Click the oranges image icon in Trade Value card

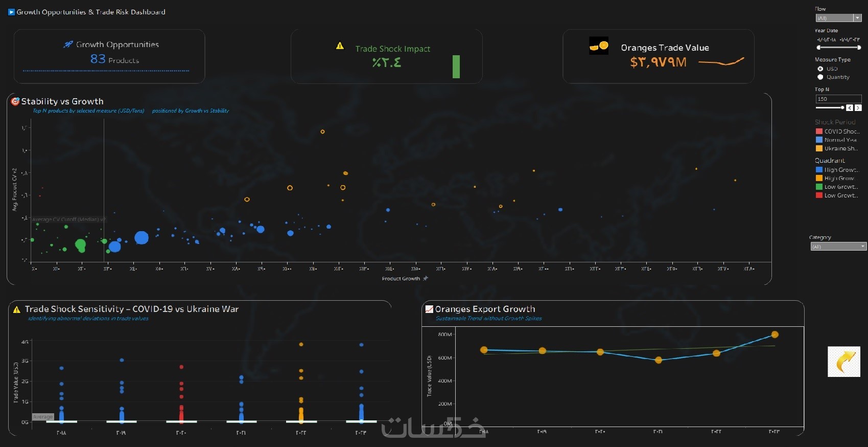point(599,46)
